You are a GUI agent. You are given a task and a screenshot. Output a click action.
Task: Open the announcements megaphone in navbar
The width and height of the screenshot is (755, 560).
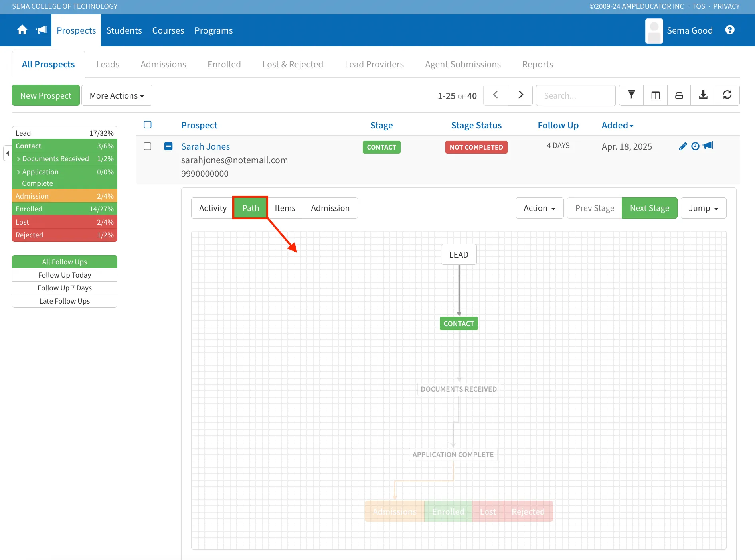coord(42,30)
